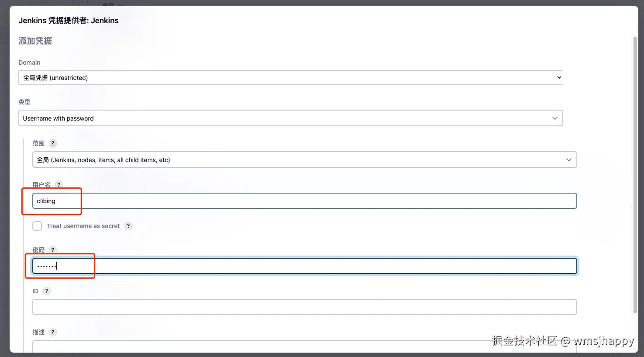Click help icon beside 用户名 label
The height and width of the screenshot is (357, 644).
[x=59, y=185]
